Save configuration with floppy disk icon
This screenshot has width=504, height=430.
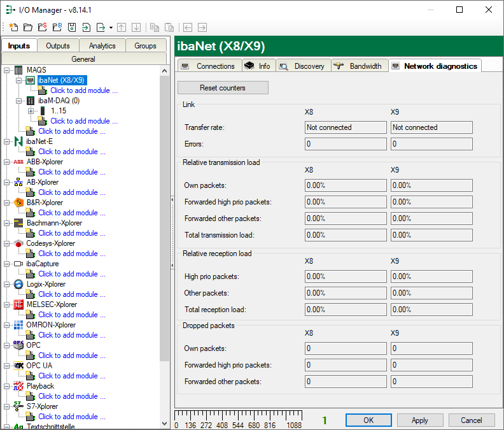[x=72, y=27]
